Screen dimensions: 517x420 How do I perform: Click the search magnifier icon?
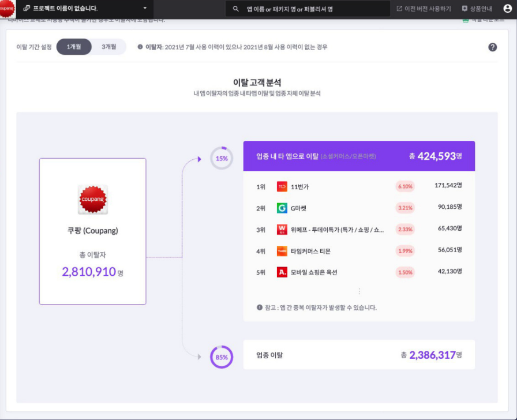click(x=236, y=9)
